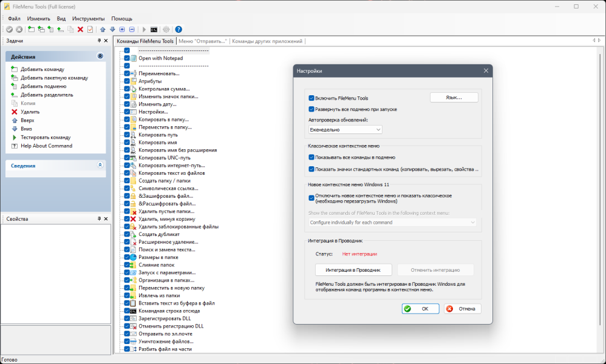
Task: Click the Collapse all minus toolbar icon
Action: click(x=132, y=29)
